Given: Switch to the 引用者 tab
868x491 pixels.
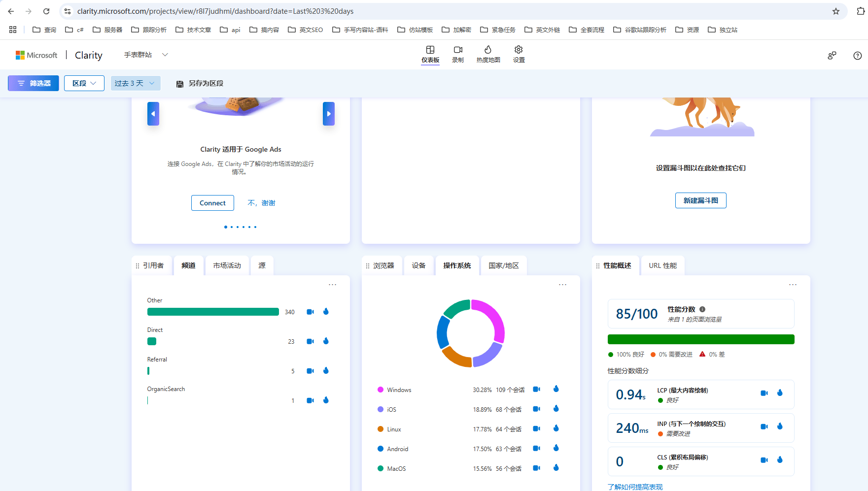Looking at the screenshot, I should 153,265.
